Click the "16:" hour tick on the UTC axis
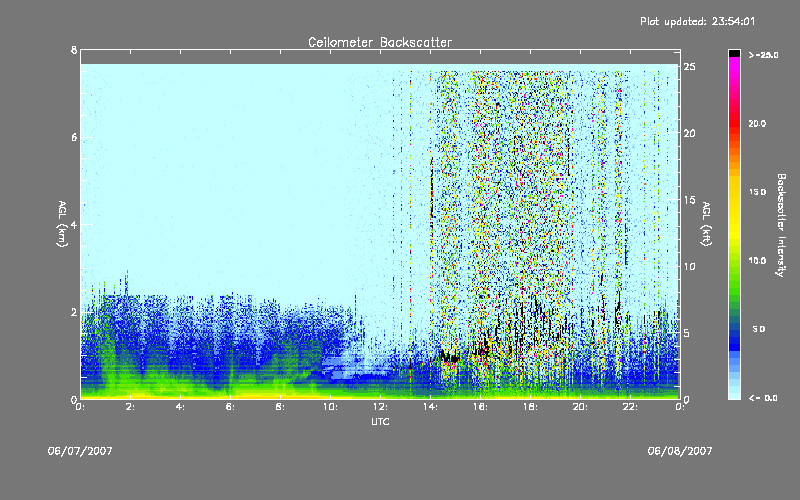Screen dimensions: 800x500 pos(480,407)
